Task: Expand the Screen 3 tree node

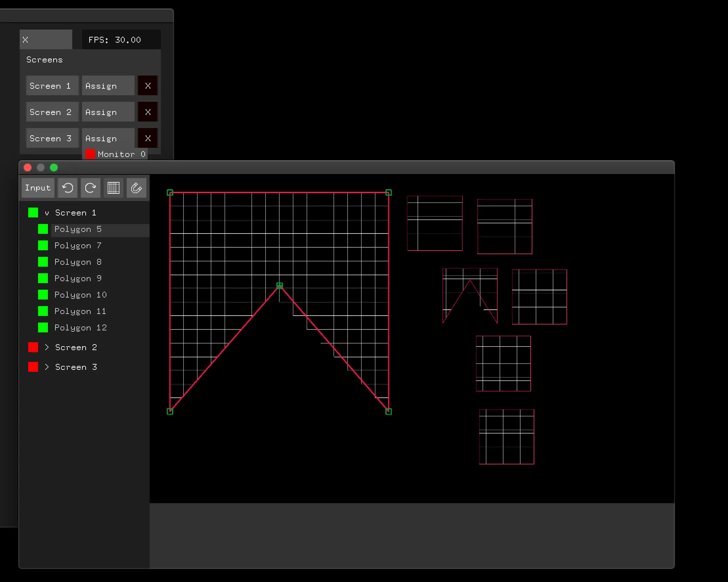Action: 47,367
